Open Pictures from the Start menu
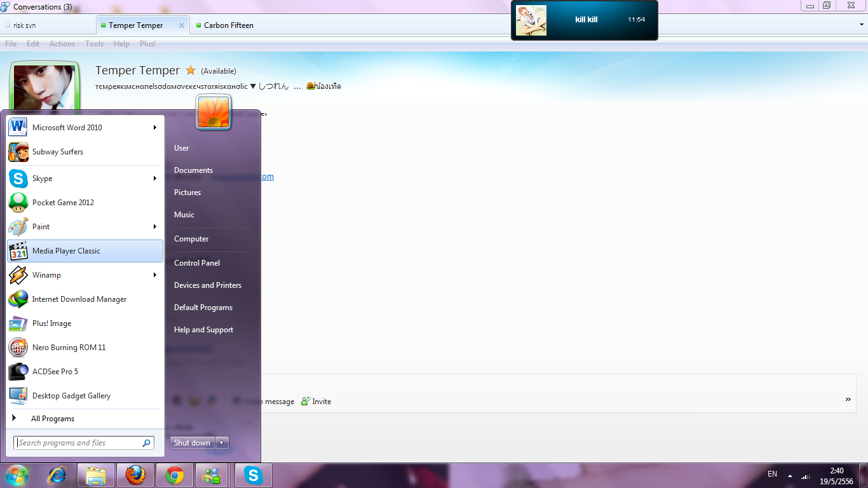The width and height of the screenshot is (868, 488). pos(187,193)
